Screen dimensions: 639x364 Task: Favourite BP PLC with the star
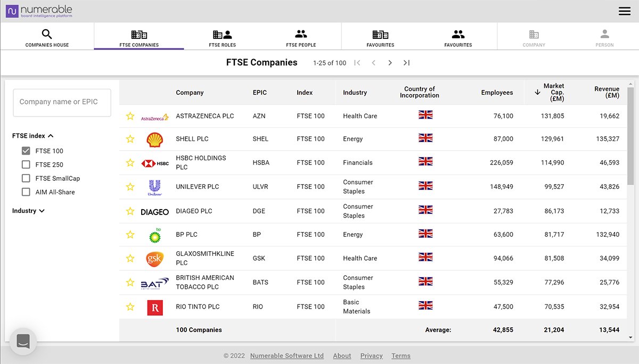[130, 235]
